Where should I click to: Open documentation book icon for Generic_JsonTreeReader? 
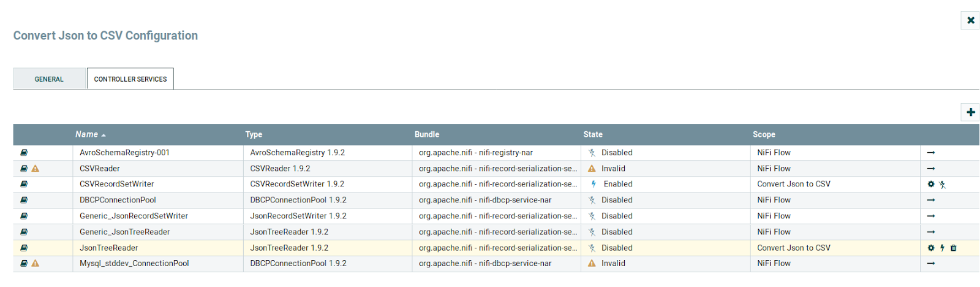[24, 232]
